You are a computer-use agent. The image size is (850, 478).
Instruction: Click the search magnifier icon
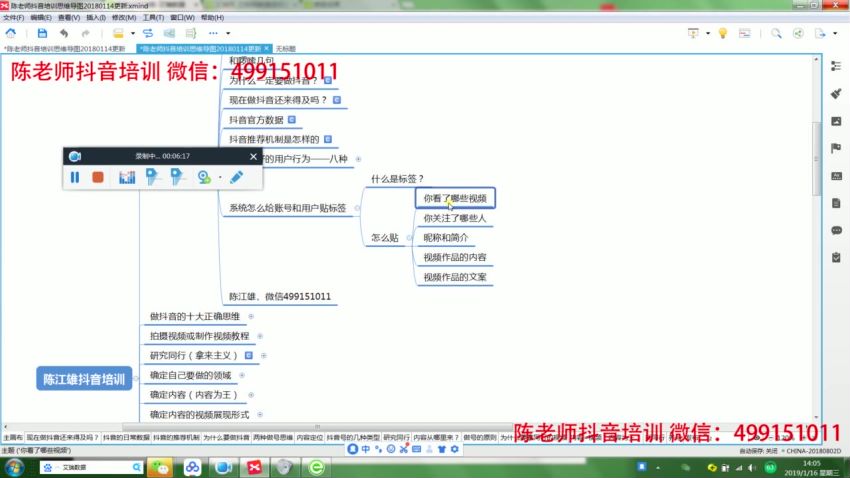click(x=776, y=33)
